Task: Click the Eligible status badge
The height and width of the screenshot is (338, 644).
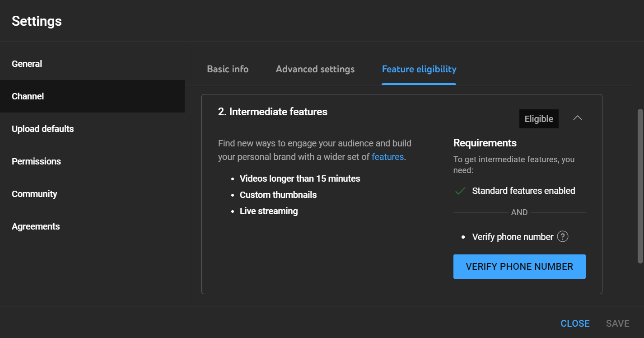Action: pyautogui.click(x=539, y=119)
